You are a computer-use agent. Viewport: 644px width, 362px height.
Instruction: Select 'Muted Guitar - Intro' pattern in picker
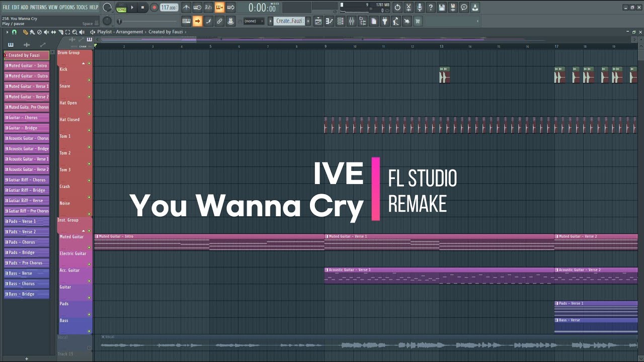click(27, 66)
